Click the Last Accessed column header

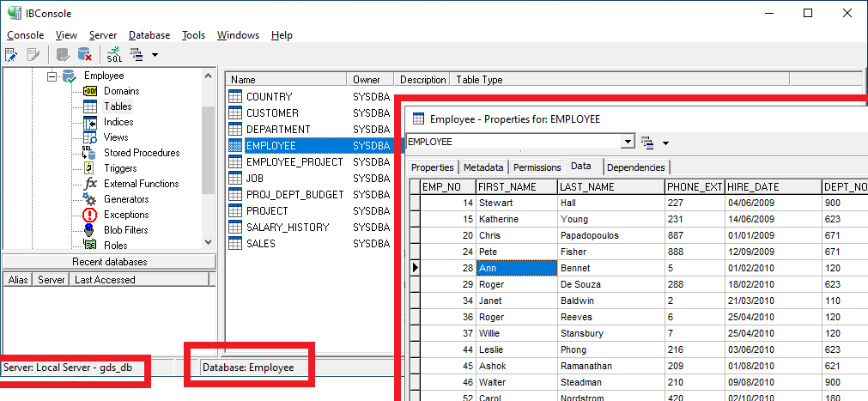coord(141,280)
